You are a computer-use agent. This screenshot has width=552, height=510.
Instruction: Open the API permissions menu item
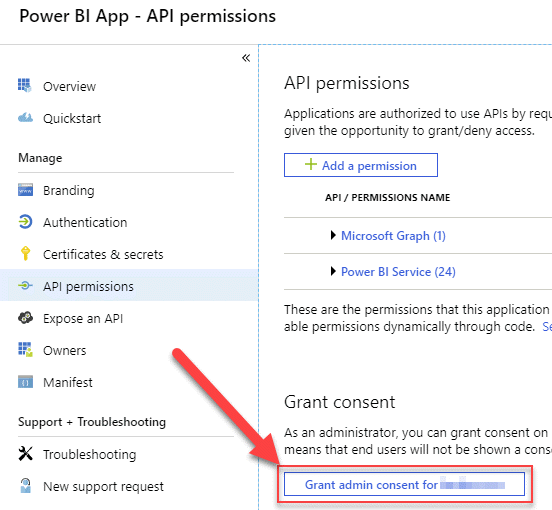[129, 286]
